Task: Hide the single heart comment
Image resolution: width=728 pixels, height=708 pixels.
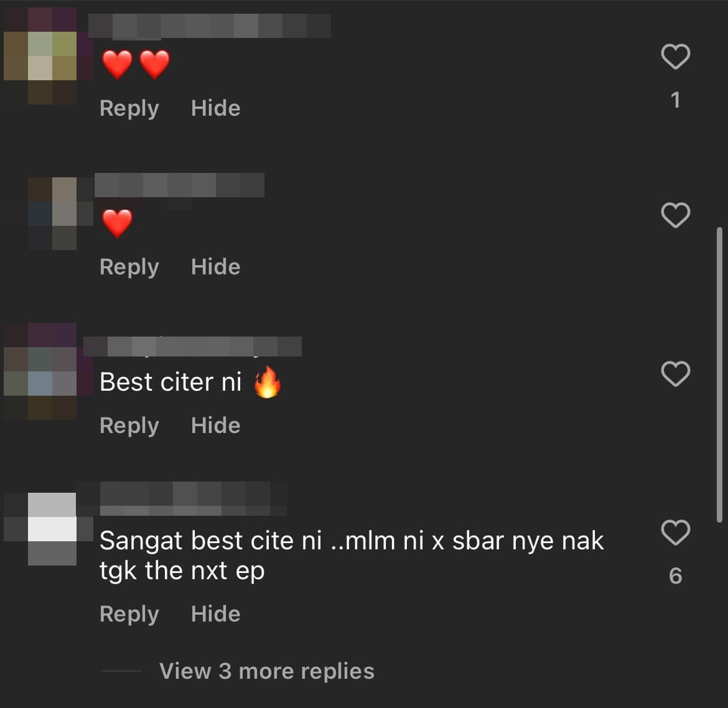Action: [x=215, y=267]
